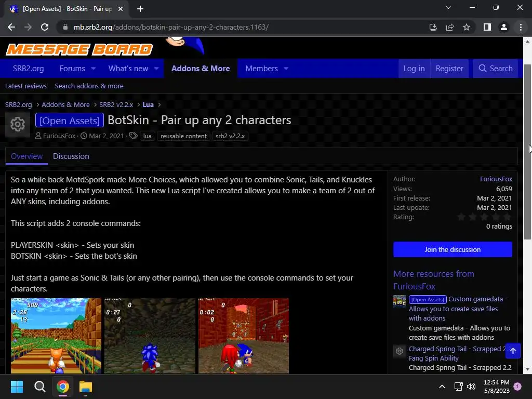Show hidden system tray icons

442,387
